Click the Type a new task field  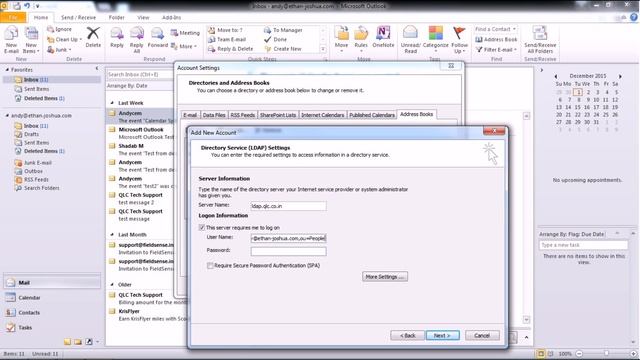point(583,245)
